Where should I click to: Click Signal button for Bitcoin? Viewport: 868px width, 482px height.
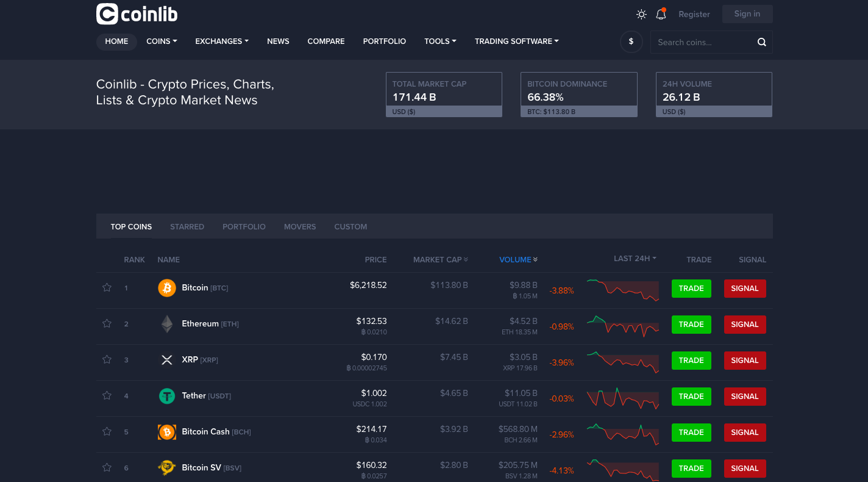click(745, 289)
